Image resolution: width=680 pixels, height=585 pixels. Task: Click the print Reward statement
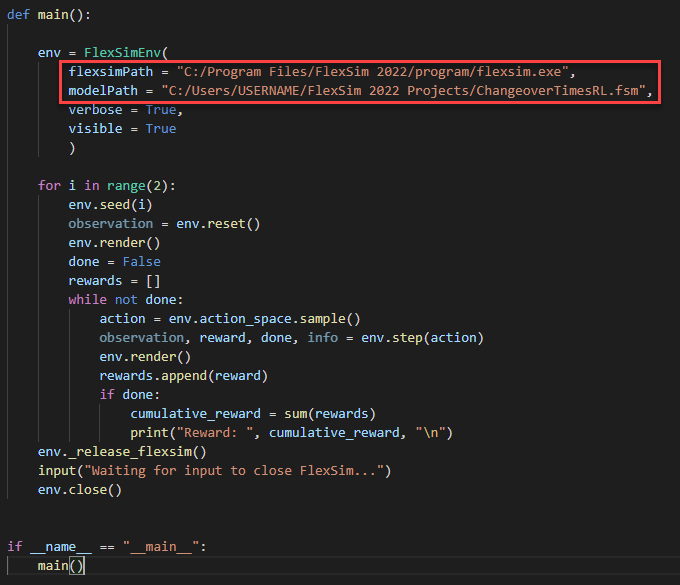[291, 433]
